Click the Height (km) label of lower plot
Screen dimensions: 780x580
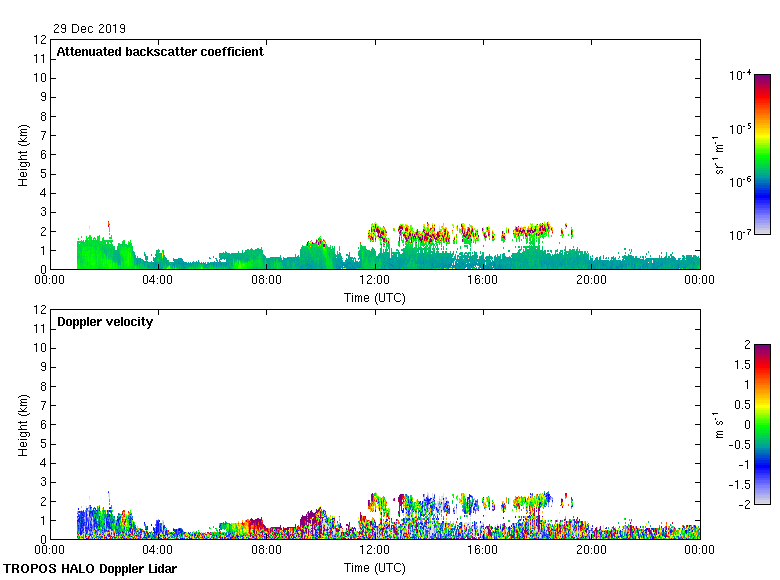click(x=23, y=424)
